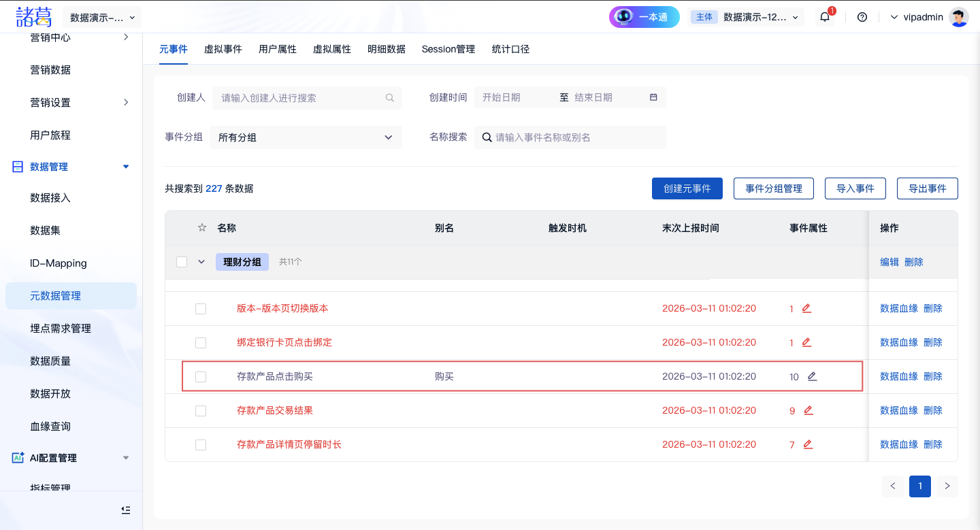Screen dimensions: 980x530
Task: Collapse the 理财分组 group chevron
Action: 201,262
